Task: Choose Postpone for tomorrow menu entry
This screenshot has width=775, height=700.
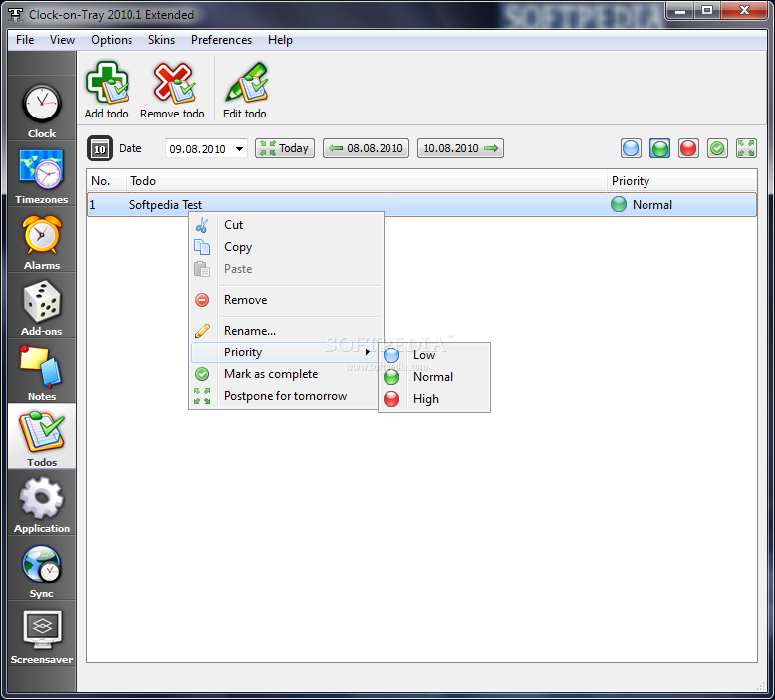Action: (x=285, y=396)
